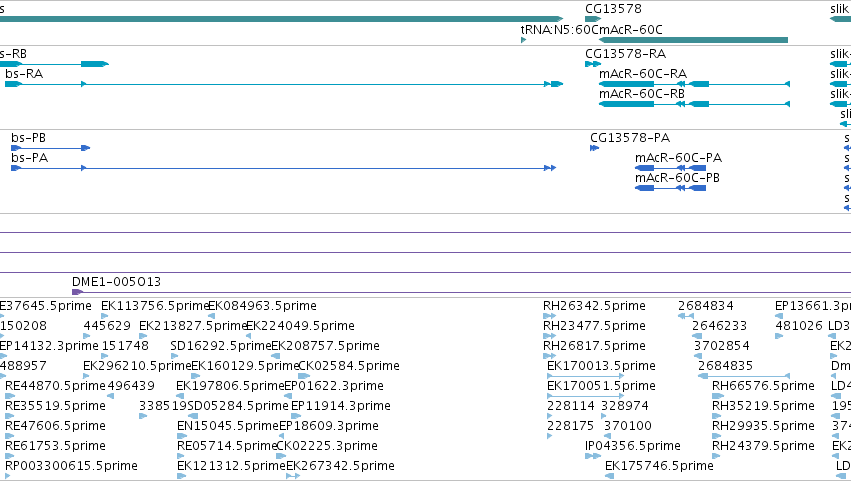Open the CG13578-RA transcript label
Image resolution: width=851 pixels, height=481 pixels.
coord(625,54)
